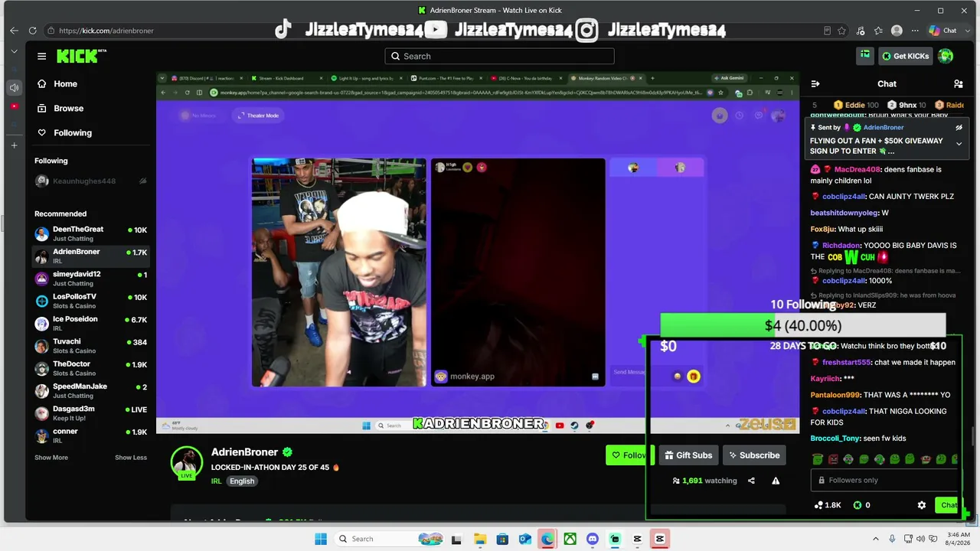Open chat settings gear

[922, 505]
